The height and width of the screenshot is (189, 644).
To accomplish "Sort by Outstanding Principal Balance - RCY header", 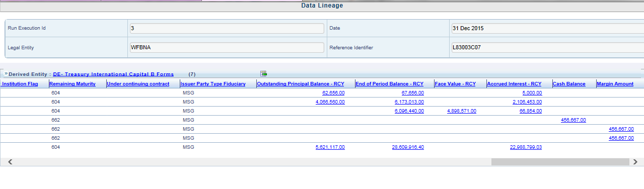I will (x=301, y=84).
